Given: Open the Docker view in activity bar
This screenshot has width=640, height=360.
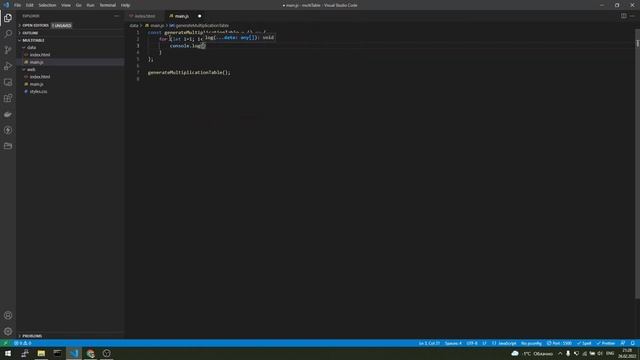Looking at the screenshot, I should coord(8,114).
